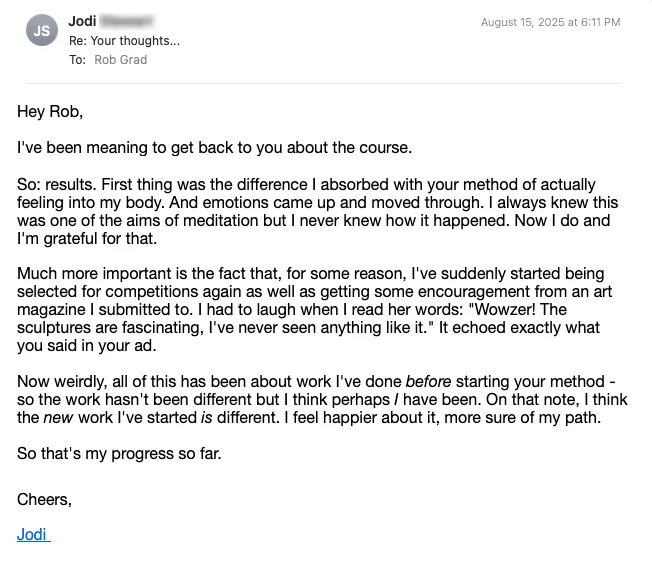Click the words you said in your ad
This screenshot has height=571, width=652.
[86, 346]
